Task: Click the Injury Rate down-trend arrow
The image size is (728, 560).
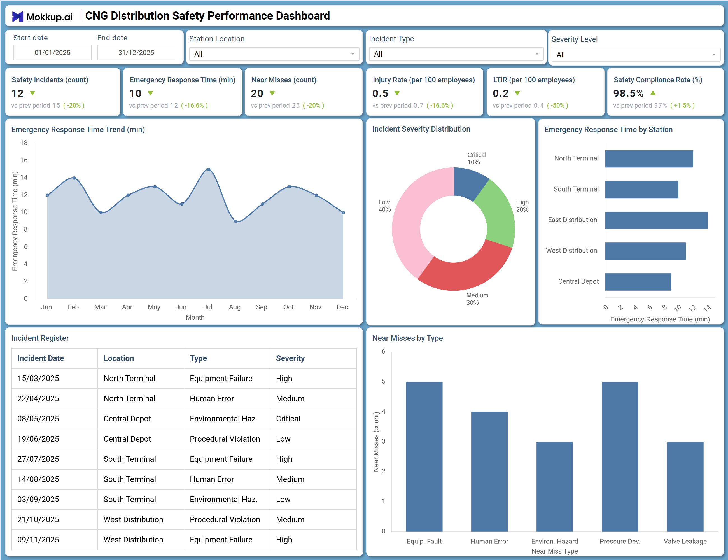Action: [x=397, y=93]
